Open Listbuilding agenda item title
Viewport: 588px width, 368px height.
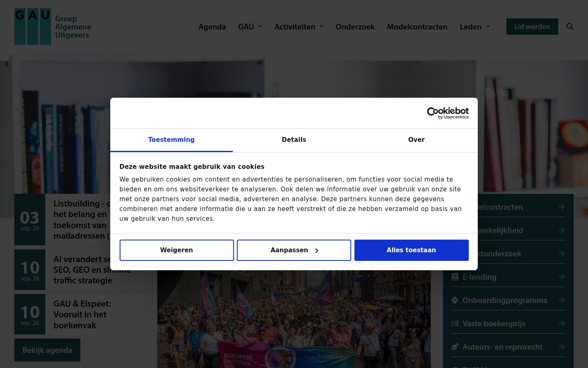[x=82, y=220]
